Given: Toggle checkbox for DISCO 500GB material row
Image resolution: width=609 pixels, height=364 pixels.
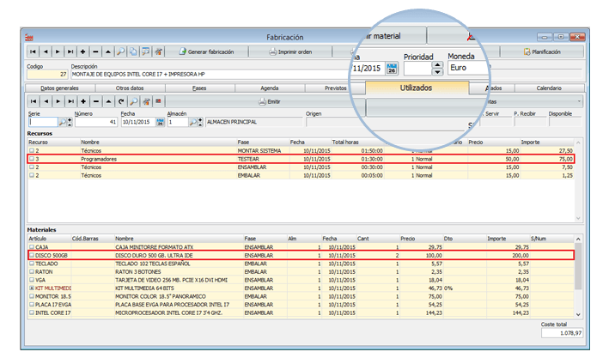Looking at the screenshot, I should coord(31,255).
